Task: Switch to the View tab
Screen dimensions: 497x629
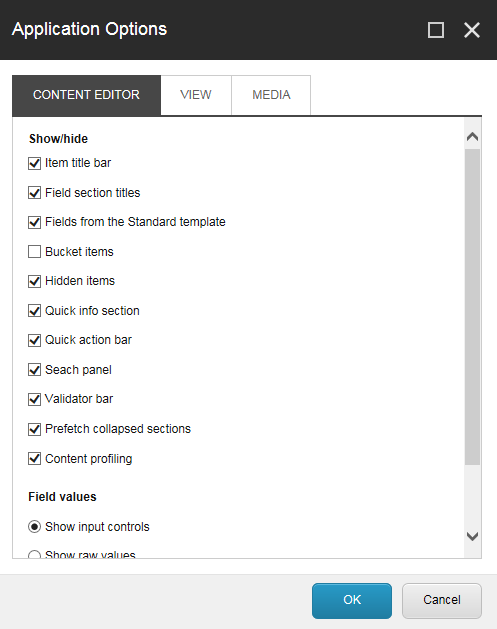Action: point(196,95)
